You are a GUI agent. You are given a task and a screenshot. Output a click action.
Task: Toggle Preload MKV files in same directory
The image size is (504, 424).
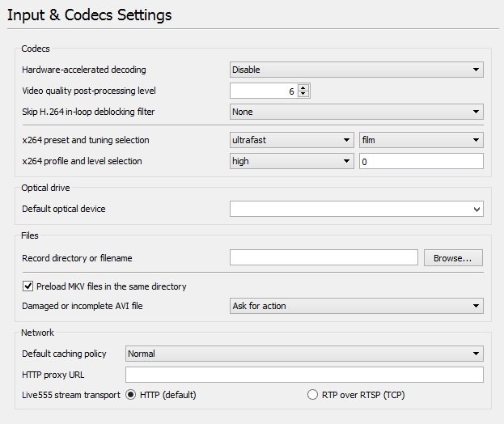click(x=28, y=286)
